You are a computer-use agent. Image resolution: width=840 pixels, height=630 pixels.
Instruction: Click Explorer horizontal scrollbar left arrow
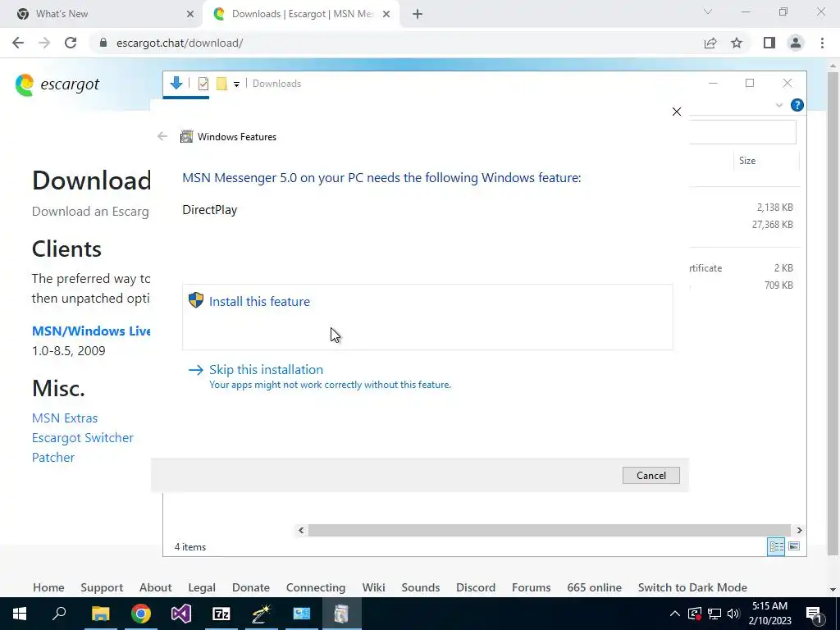pyautogui.click(x=301, y=531)
